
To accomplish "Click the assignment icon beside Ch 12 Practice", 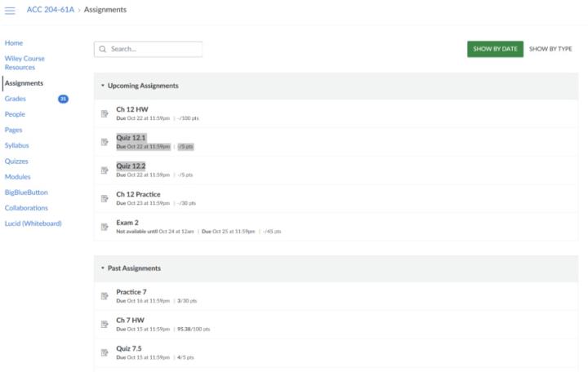I will pos(105,198).
